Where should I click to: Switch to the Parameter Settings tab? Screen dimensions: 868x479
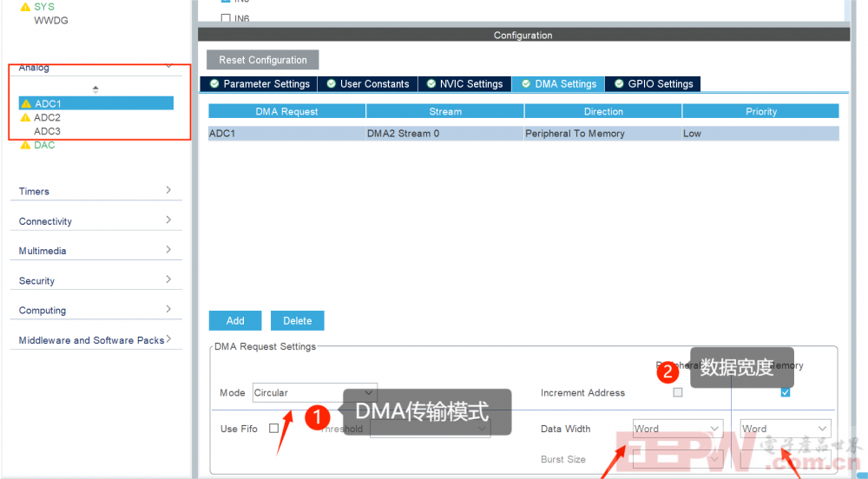[x=259, y=83]
